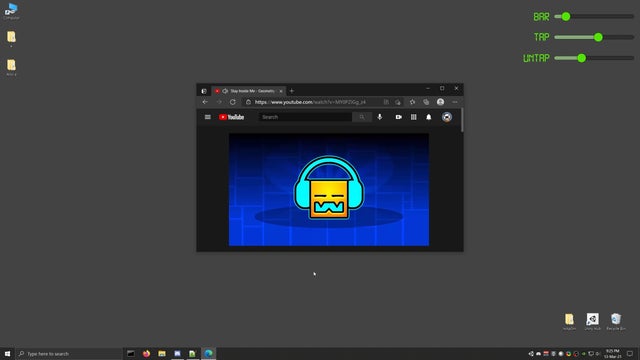
Task: Click the taskbar Type here to search box
Action: click(x=69, y=353)
